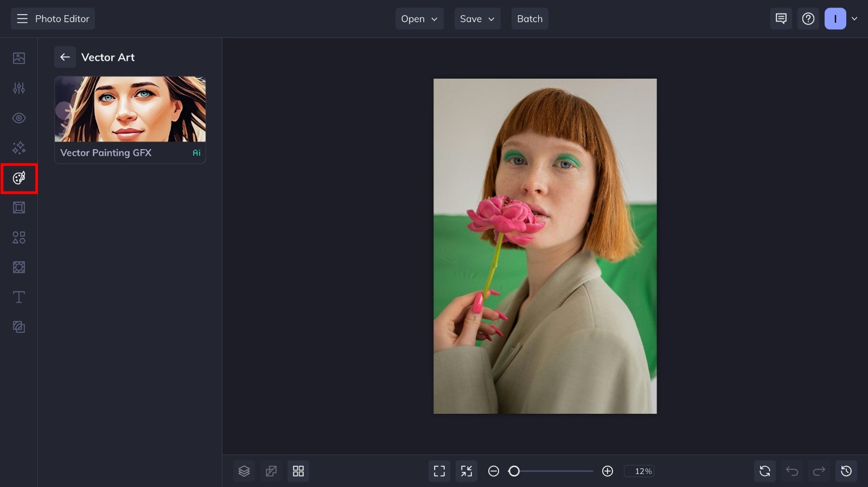Toggle fit-to-screen view icon
Screen dimensions: 868x487
coord(439,471)
